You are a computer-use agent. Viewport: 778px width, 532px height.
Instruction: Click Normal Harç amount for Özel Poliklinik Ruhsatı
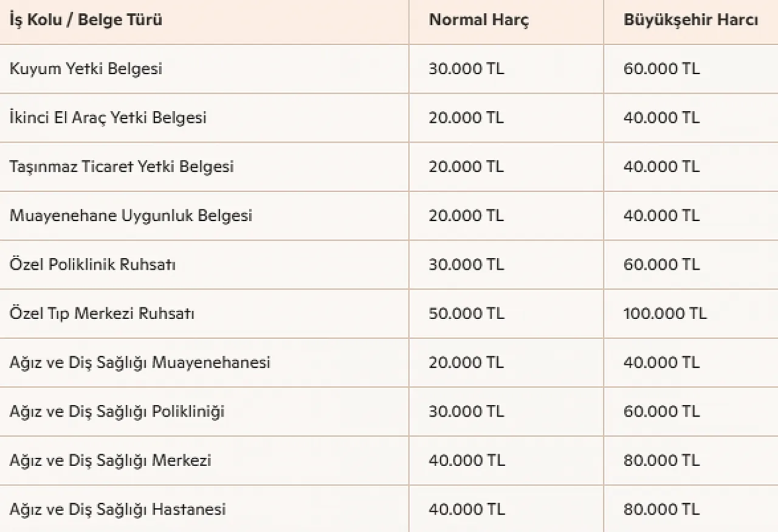(x=466, y=265)
